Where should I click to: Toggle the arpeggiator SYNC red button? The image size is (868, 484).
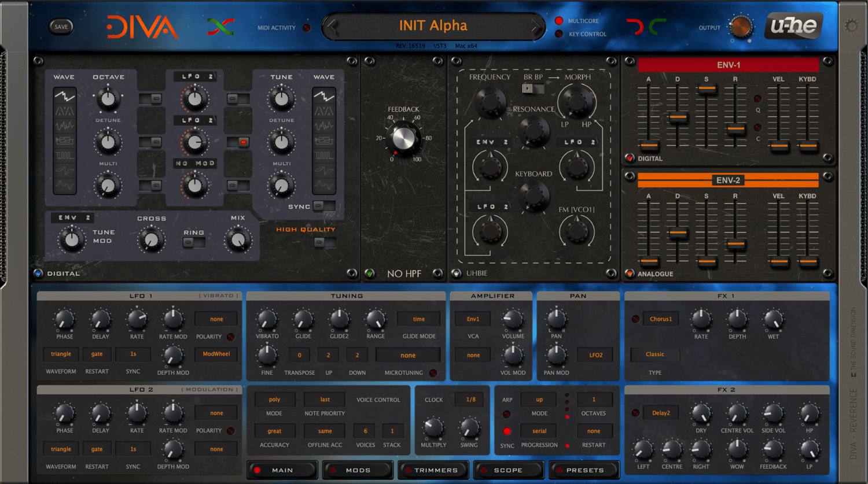point(507,431)
